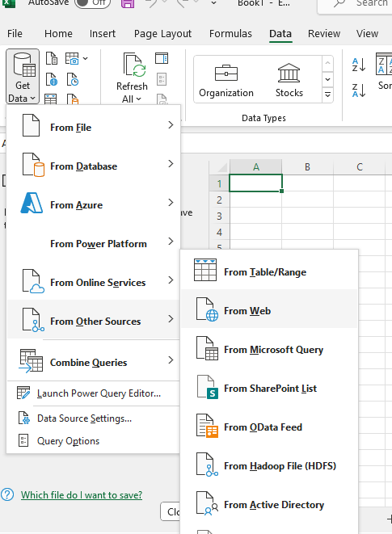
Task: Open the Queries & Connections pane icon
Action: click(162, 59)
